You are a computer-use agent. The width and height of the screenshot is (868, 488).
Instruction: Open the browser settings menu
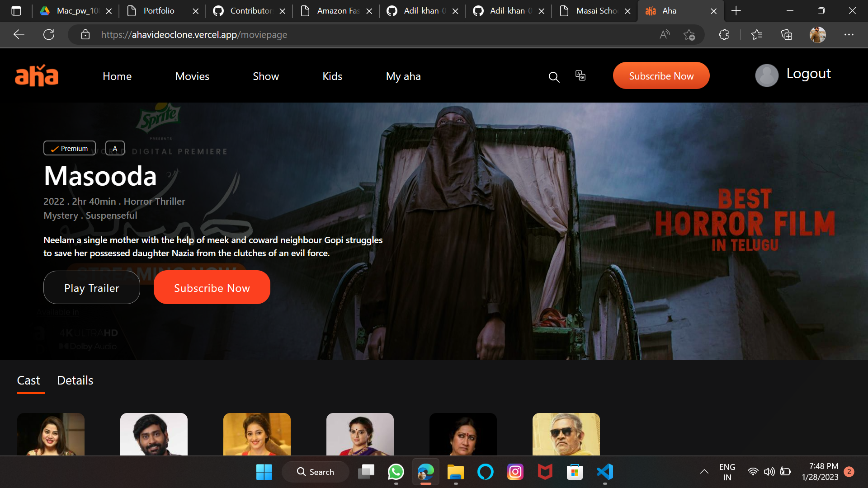[849, 34]
